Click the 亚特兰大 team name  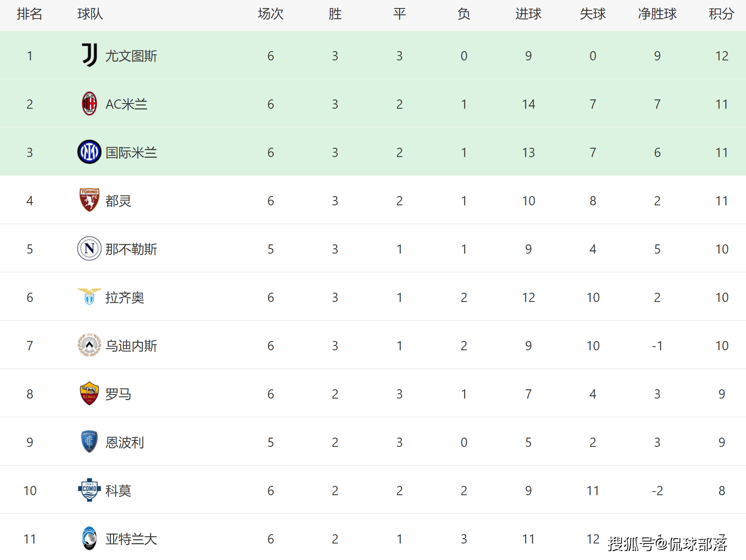(131, 539)
